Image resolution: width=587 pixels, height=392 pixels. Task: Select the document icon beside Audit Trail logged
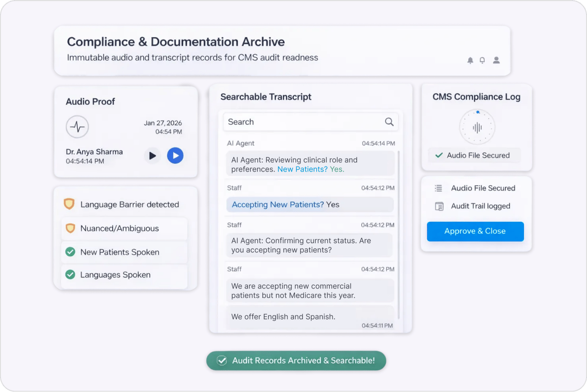(x=437, y=206)
